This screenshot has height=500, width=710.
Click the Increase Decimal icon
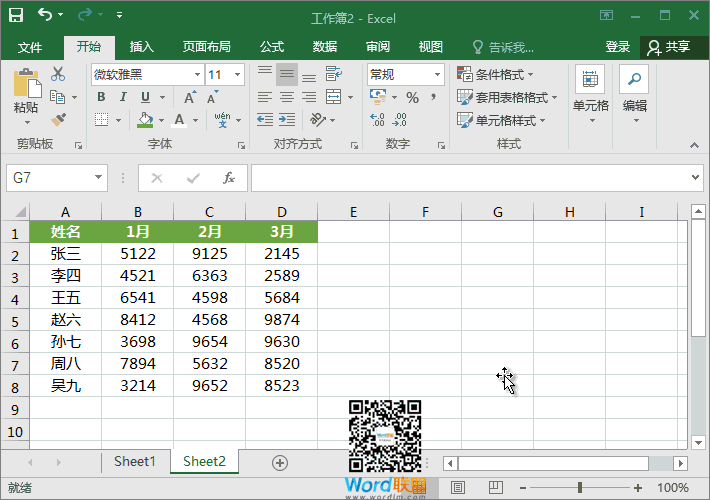pos(377,120)
